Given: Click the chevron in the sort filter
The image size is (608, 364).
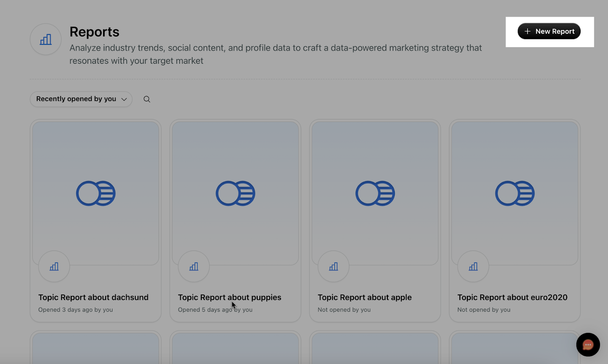Looking at the screenshot, I should coord(124,99).
